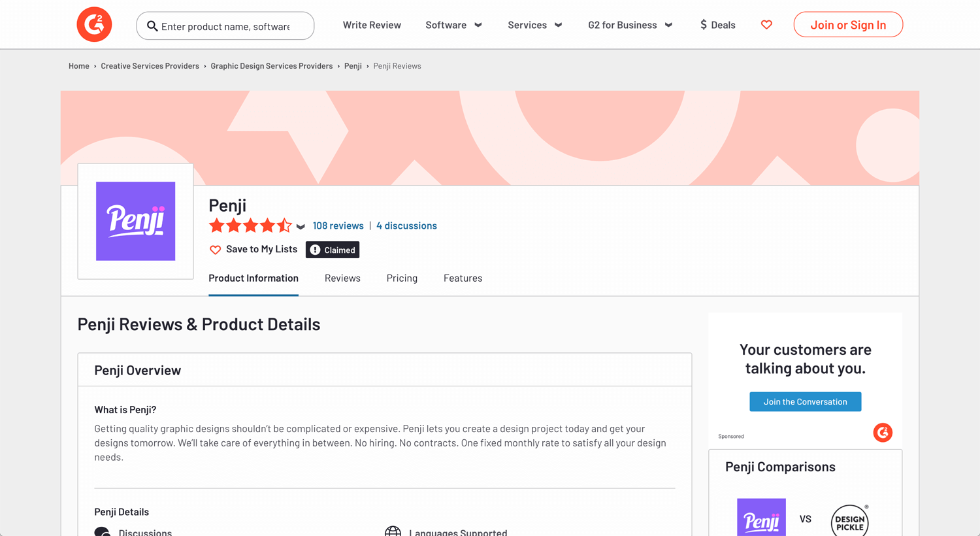Click the Penji Overview heading
Viewport: 980px width, 536px height.
tap(137, 371)
